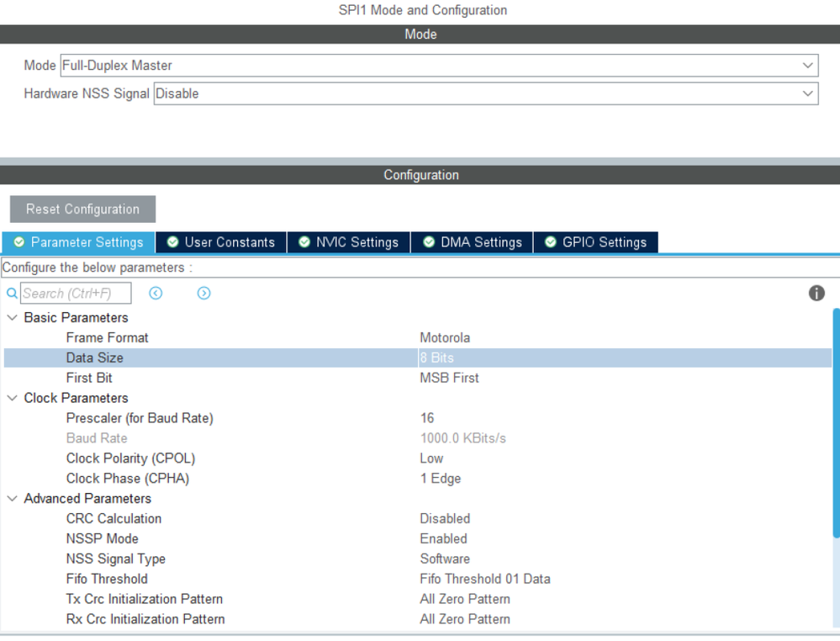The image size is (840, 641).
Task: Select the Frame Format parameter row
Action: [418, 337]
